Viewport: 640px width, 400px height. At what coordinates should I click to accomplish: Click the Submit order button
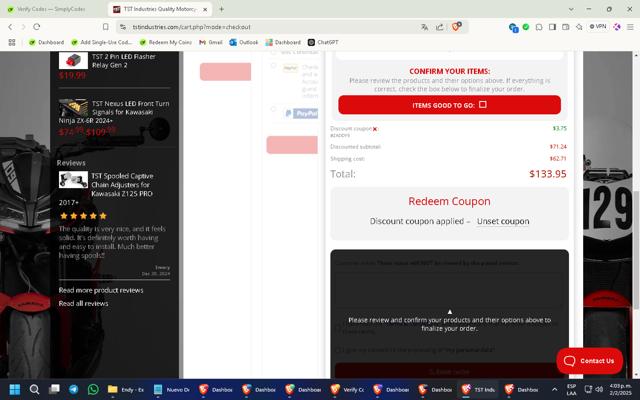(x=449, y=371)
